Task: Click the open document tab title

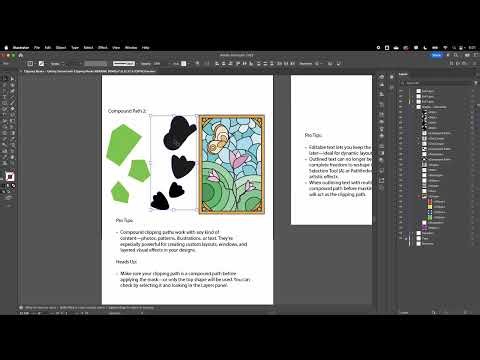Action: [90, 71]
